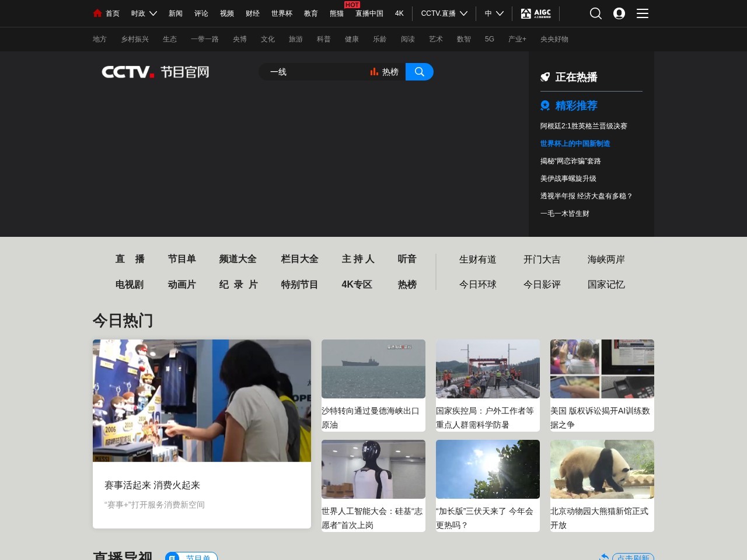
Task: Open the 开门大吉 program
Action: 542,260
